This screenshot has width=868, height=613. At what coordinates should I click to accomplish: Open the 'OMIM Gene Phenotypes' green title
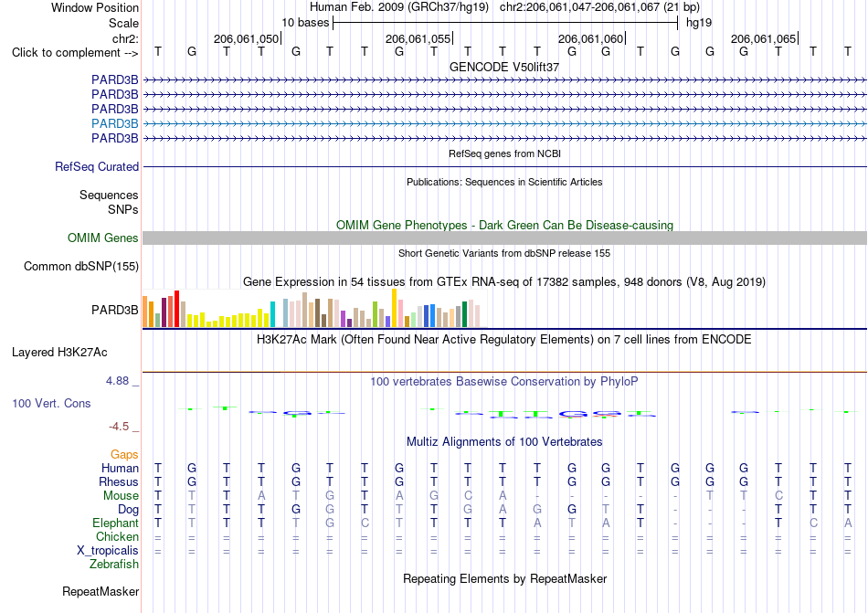click(504, 225)
